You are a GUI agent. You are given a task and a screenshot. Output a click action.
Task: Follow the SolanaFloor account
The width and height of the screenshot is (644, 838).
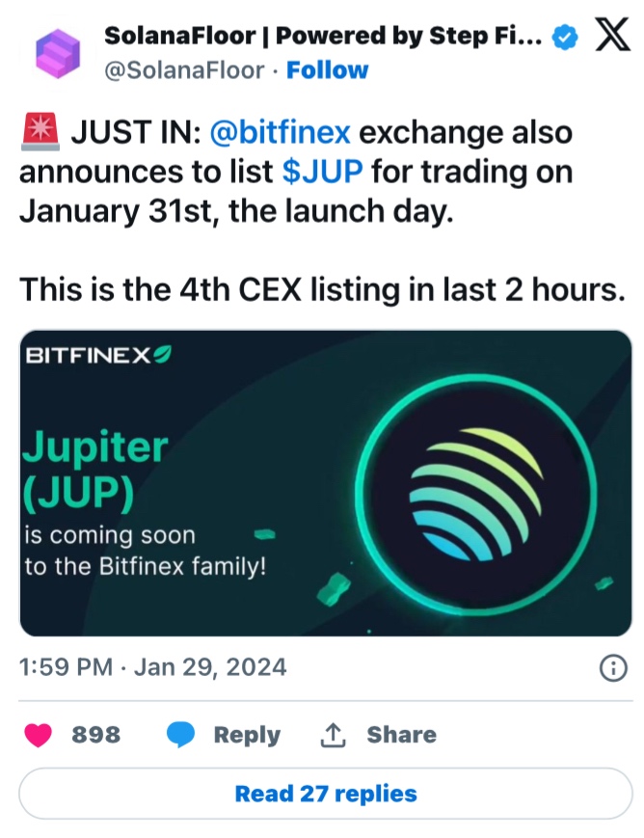[x=327, y=70]
